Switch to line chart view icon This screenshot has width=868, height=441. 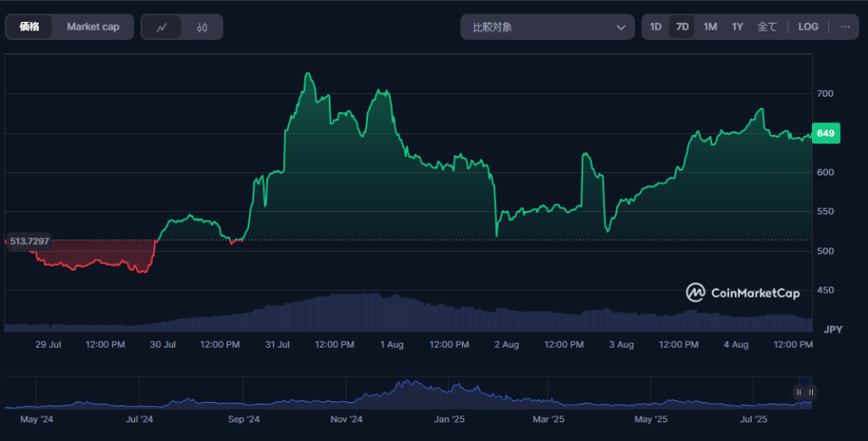tap(162, 27)
